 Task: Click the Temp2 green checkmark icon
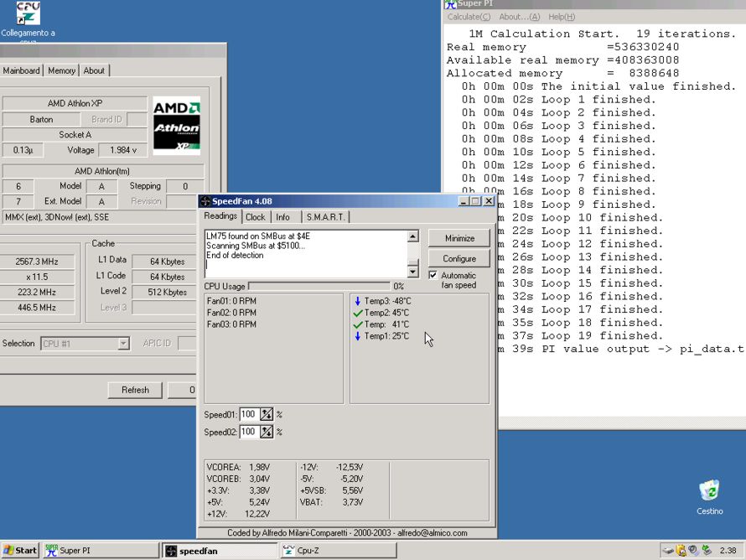pos(358,313)
